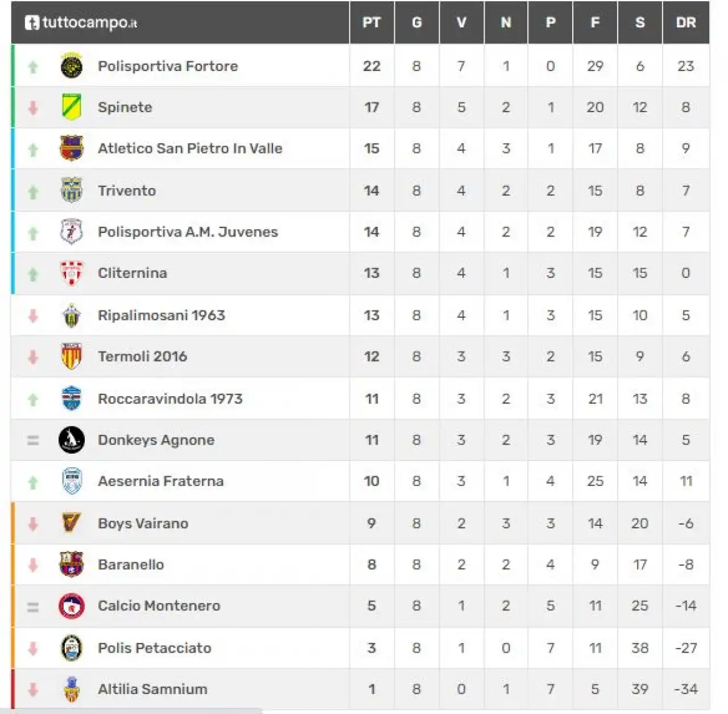Click the tuttocampo.it logo

81,23
